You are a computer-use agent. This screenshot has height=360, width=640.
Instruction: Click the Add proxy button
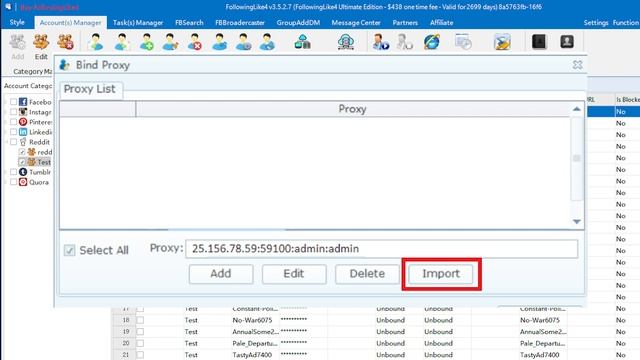221,274
